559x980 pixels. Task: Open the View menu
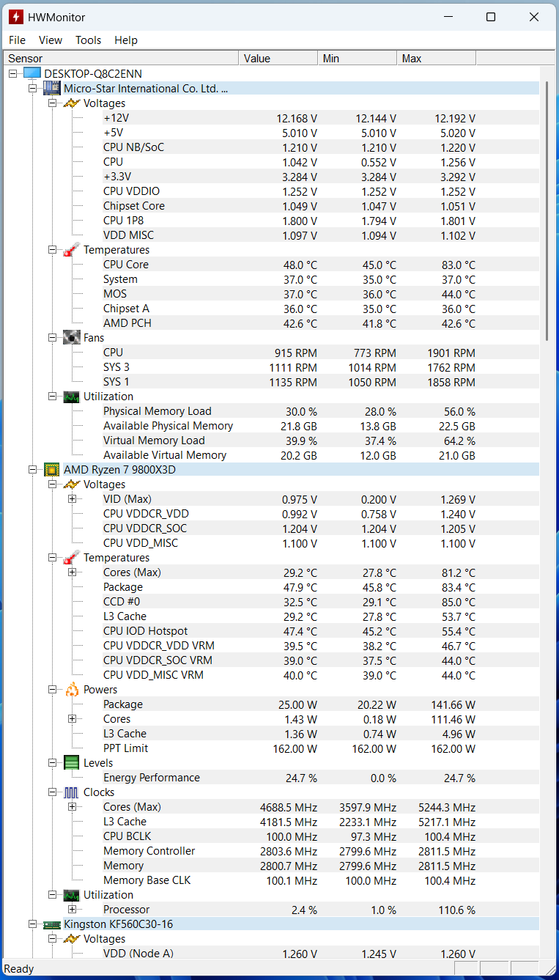pyautogui.click(x=51, y=40)
